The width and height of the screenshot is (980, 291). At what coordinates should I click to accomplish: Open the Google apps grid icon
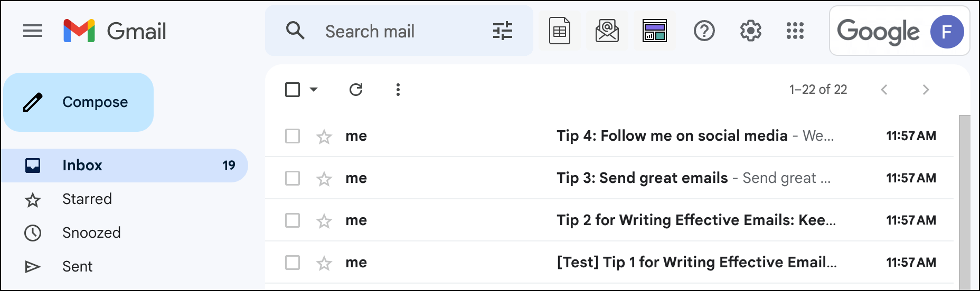pos(795,31)
